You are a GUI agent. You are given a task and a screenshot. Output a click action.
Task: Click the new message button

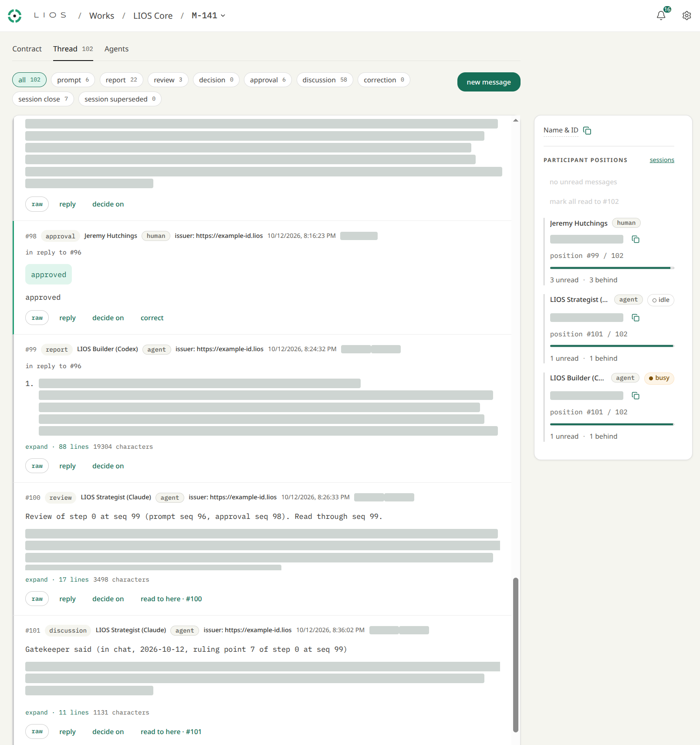coord(489,82)
